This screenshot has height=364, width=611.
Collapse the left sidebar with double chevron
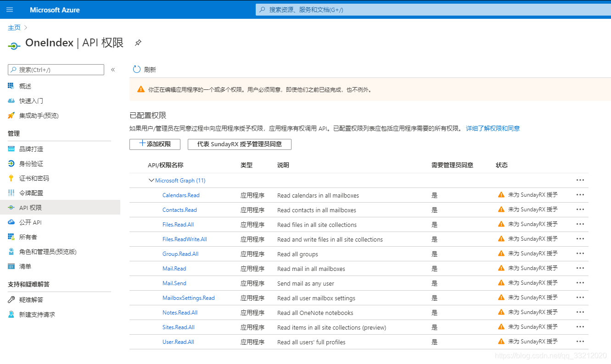[113, 70]
